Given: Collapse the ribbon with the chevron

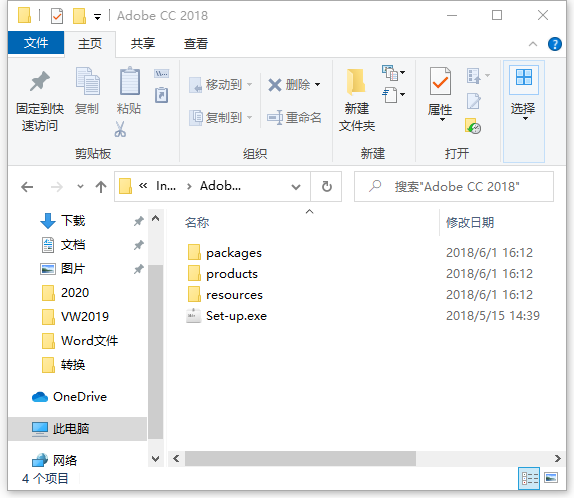Looking at the screenshot, I should (533, 44).
